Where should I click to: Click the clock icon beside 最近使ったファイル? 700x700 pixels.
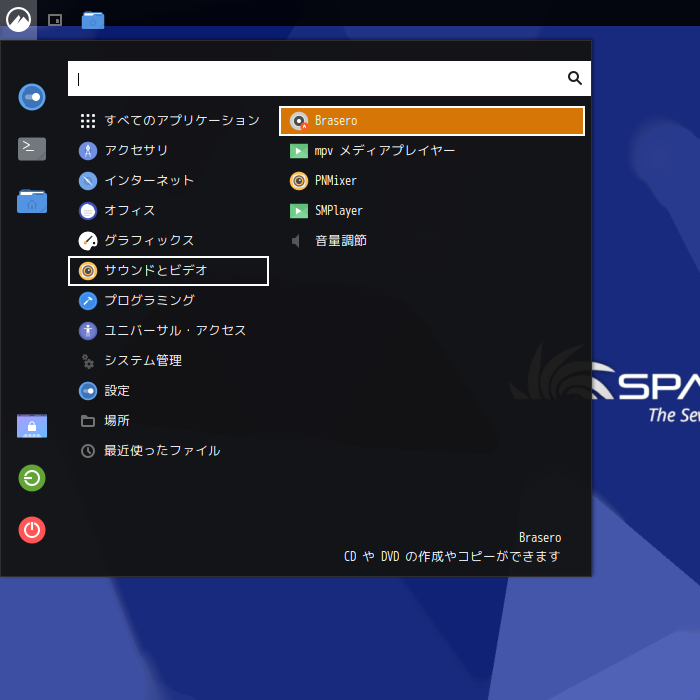click(x=88, y=451)
